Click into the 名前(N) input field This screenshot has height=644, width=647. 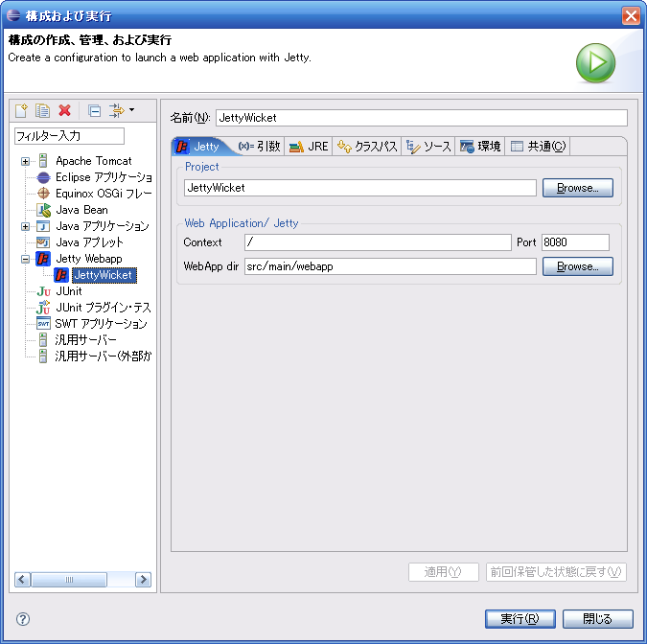(422, 118)
